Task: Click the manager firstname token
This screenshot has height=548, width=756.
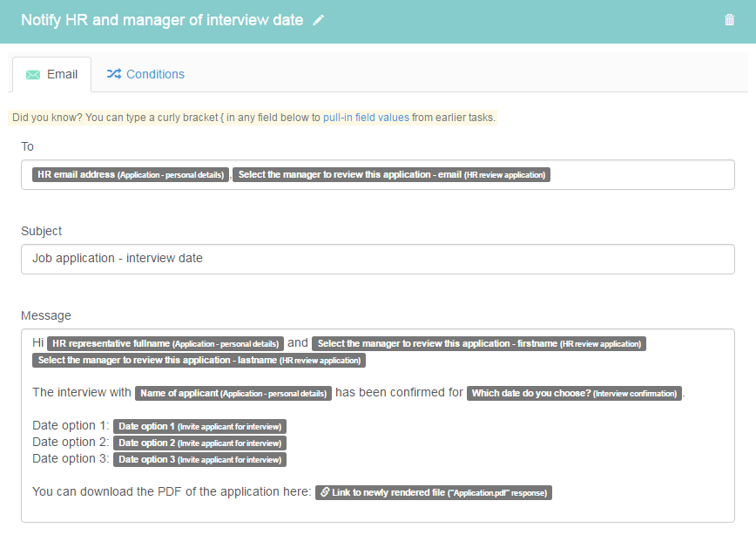Action: tap(479, 344)
